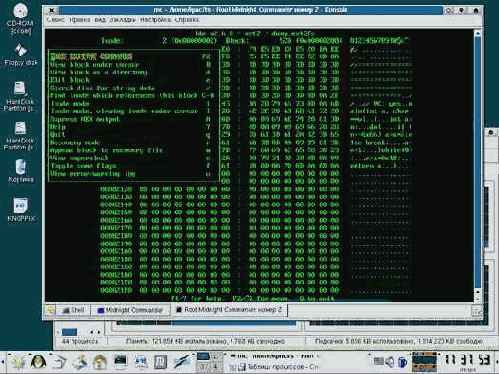Choose 'View error/warning log' menu entry
499x374 pixels.
(x=131, y=174)
